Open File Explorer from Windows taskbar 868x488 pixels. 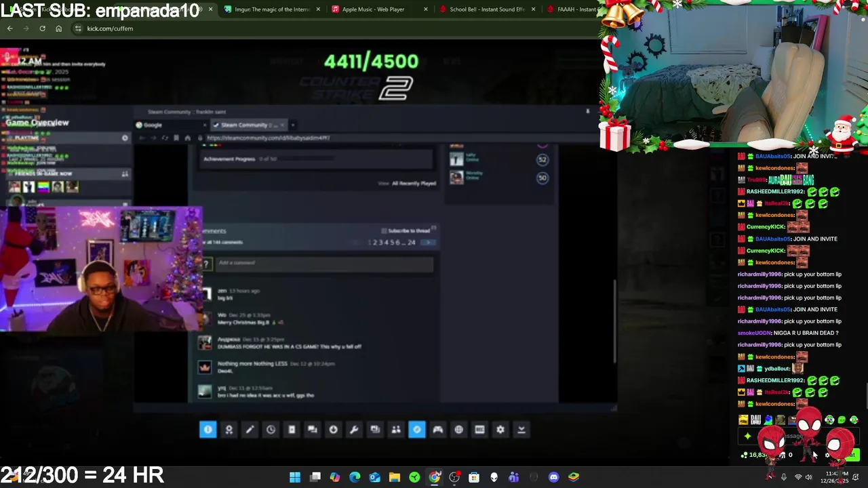pyautogui.click(x=395, y=477)
